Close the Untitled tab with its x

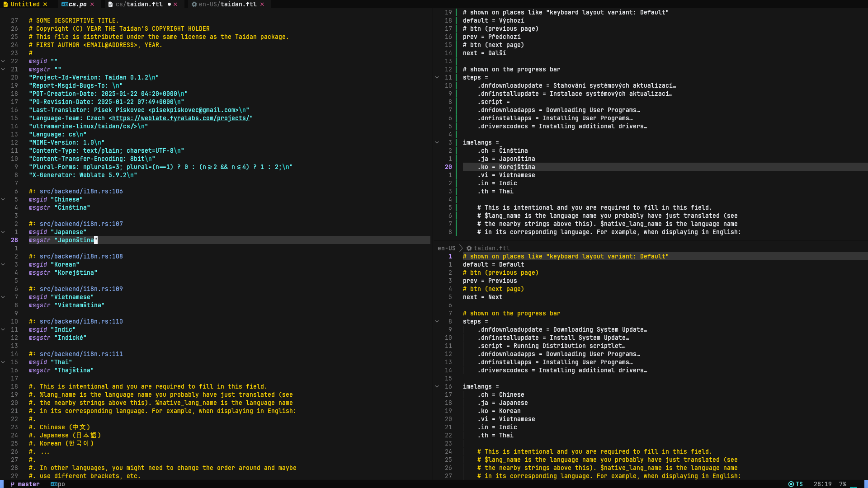coord(45,4)
